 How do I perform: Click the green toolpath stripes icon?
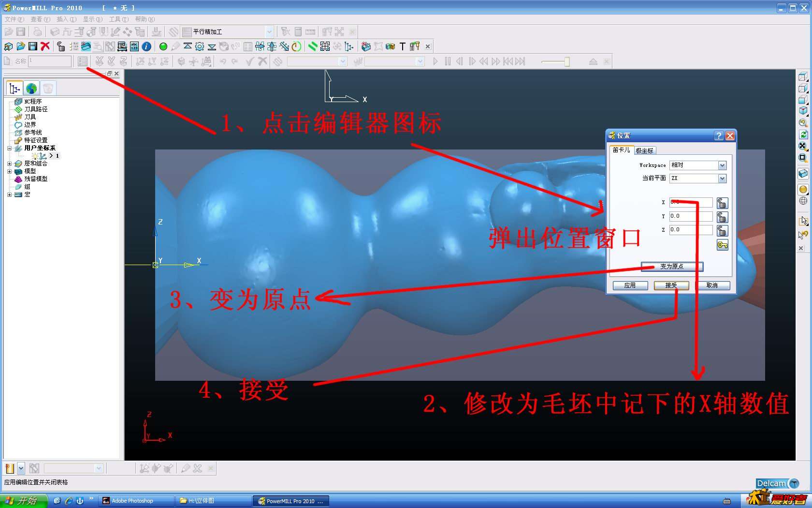(313, 46)
